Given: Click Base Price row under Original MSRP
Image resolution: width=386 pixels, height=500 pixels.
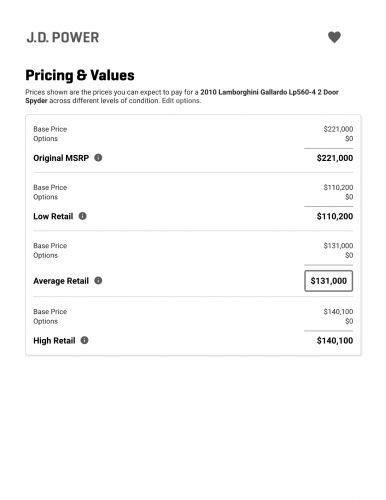Looking at the screenshot, I should [x=193, y=129].
